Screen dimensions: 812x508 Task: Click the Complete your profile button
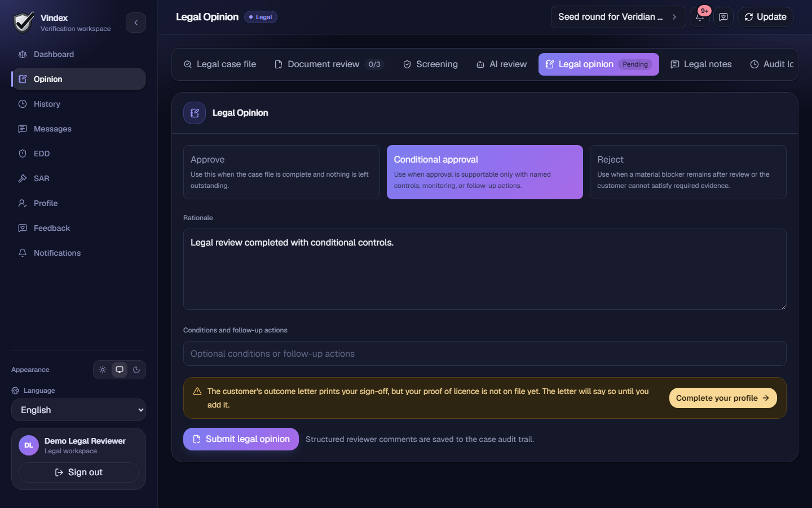tap(723, 398)
